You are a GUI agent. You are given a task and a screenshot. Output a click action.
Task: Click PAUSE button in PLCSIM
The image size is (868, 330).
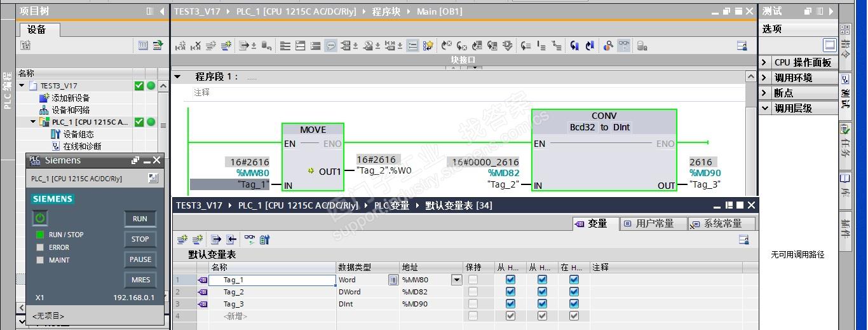[x=140, y=259]
